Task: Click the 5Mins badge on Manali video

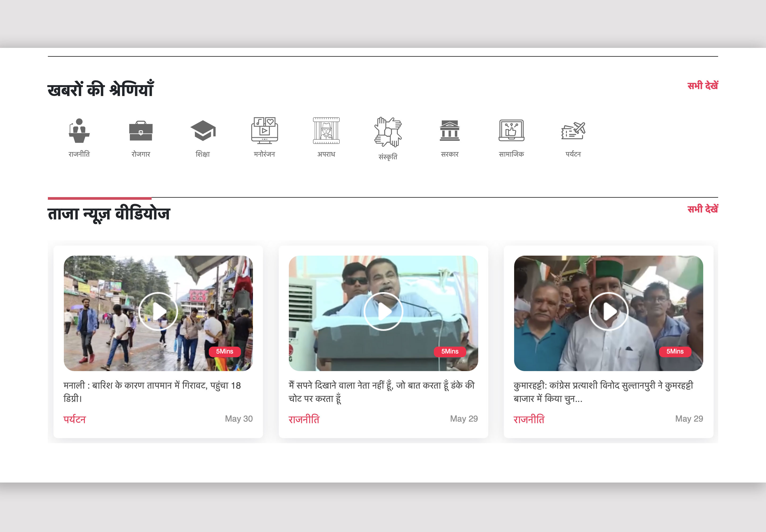Action: pyautogui.click(x=225, y=352)
